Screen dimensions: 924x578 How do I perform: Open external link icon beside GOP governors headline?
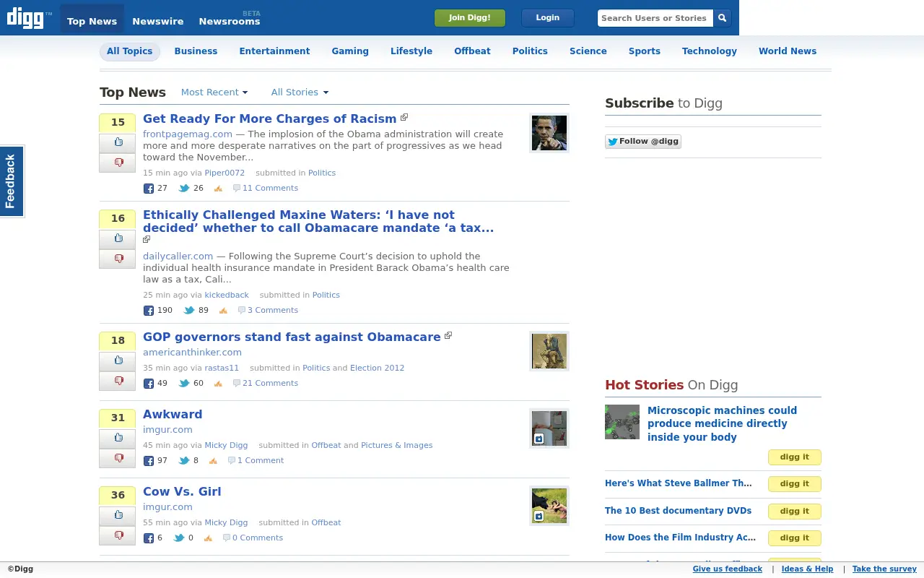(448, 335)
